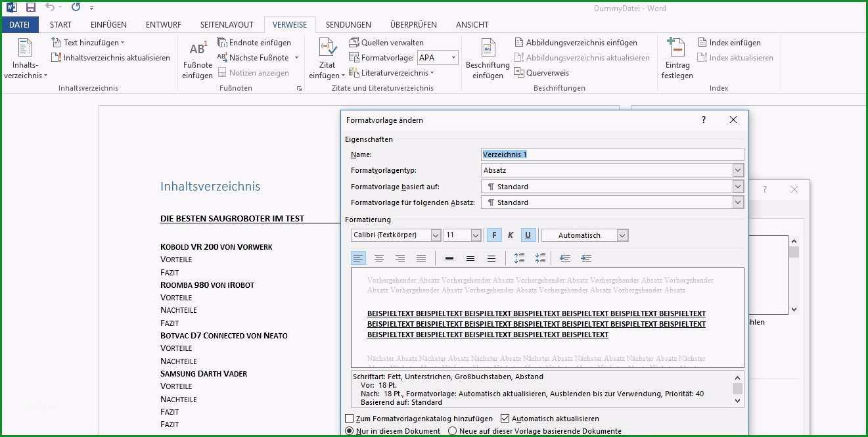Click the Save icon in the title bar
This screenshot has width=868, height=437.
[x=30, y=8]
